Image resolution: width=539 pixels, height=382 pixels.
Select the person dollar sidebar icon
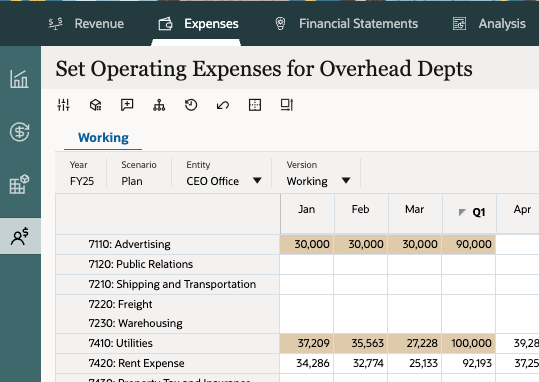point(20,236)
